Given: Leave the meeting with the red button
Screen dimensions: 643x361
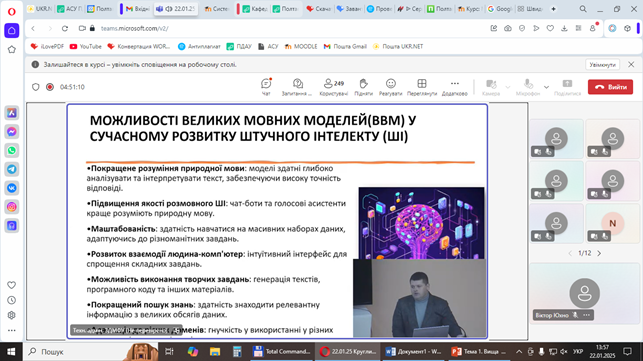Looking at the screenshot, I should click(x=610, y=87).
